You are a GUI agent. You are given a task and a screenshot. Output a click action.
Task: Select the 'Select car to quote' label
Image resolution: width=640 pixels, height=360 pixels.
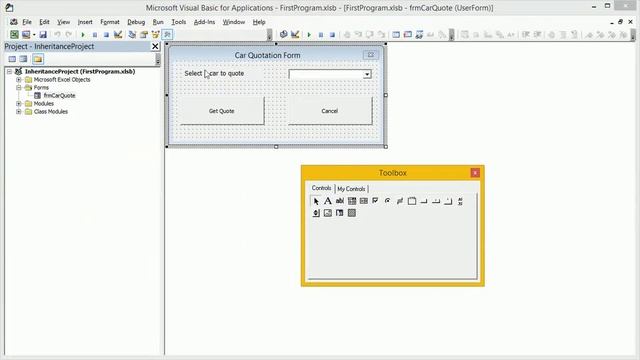click(x=214, y=73)
